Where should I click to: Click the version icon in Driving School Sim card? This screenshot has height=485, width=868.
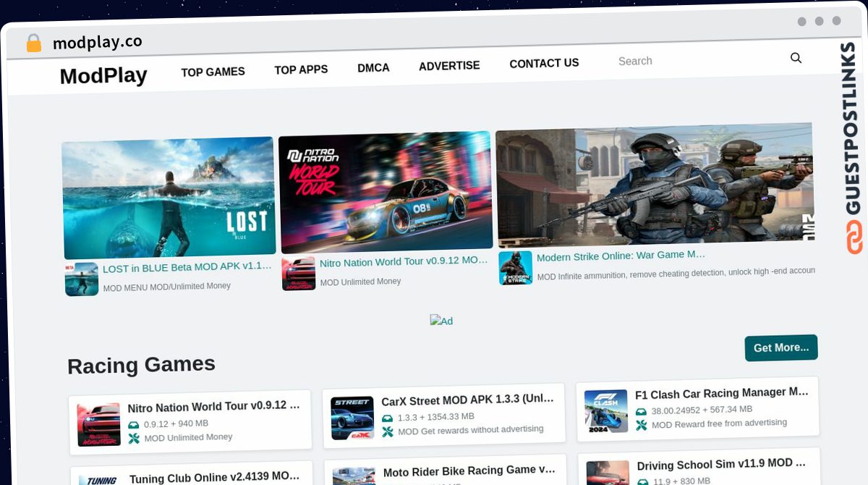point(644,481)
